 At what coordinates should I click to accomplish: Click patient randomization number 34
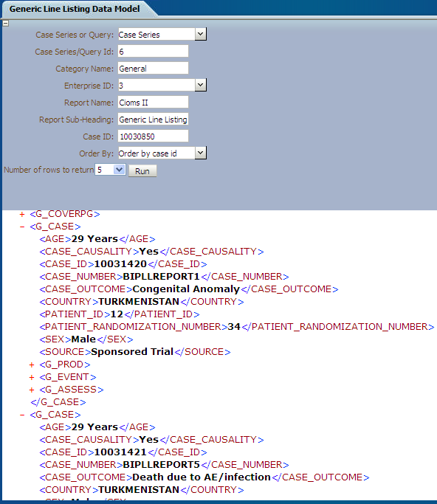pyautogui.click(x=234, y=327)
